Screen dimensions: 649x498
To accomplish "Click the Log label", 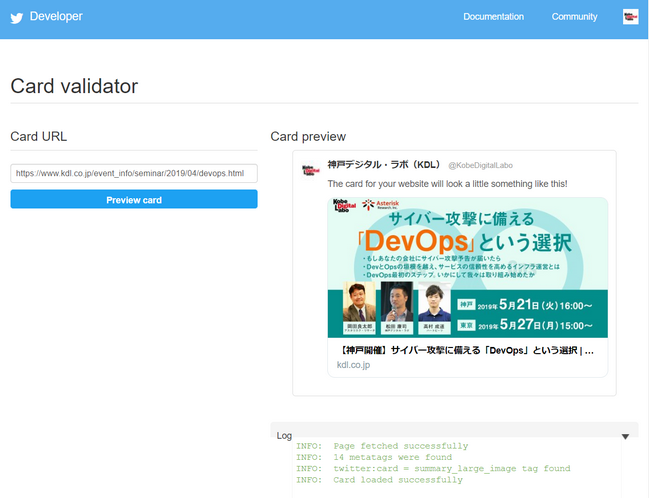I will [x=284, y=435].
